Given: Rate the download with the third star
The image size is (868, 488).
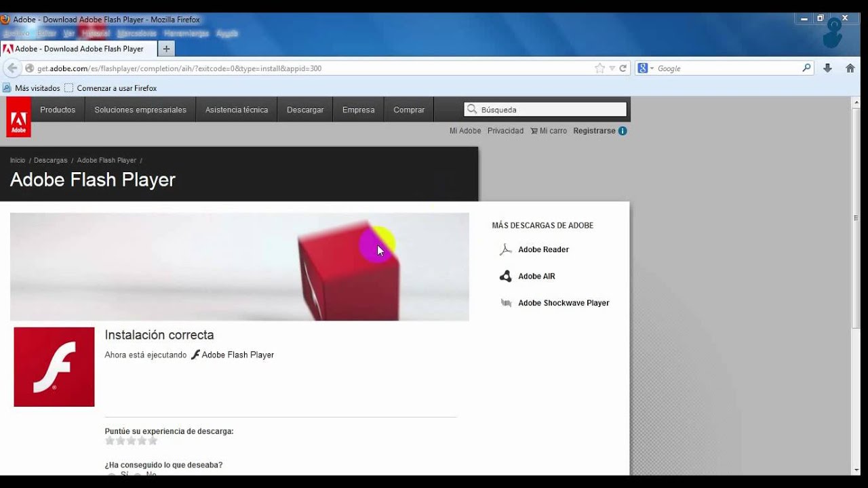Looking at the screenshot, I should click(x=132, y=441).
